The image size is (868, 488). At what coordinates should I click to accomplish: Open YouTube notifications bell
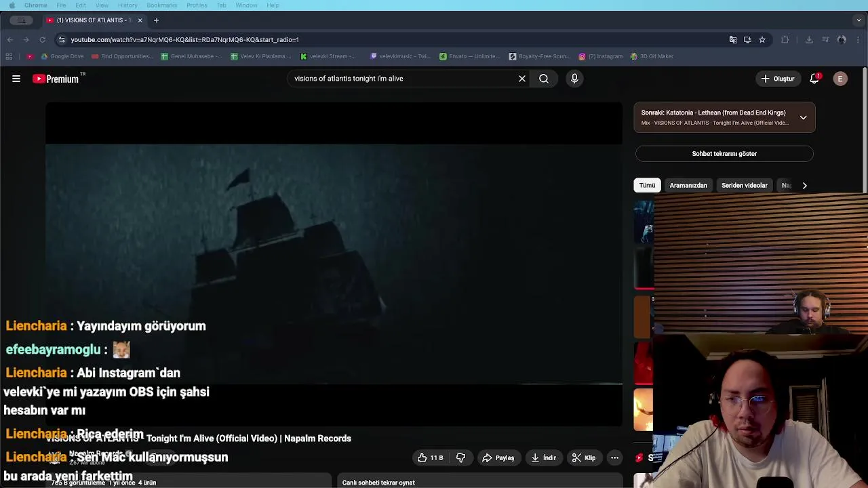pyautogui.click(x=814, y=79)
